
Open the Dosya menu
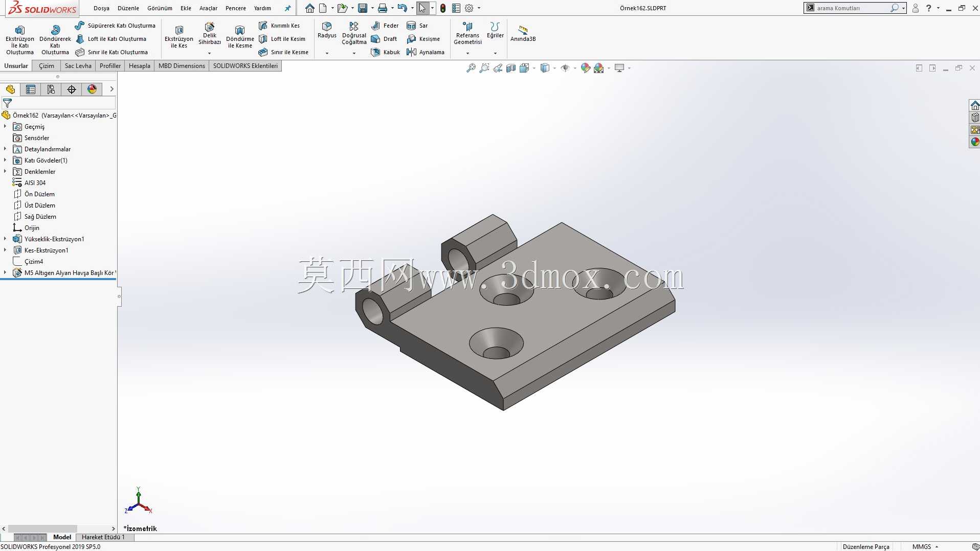click(101, 8)
